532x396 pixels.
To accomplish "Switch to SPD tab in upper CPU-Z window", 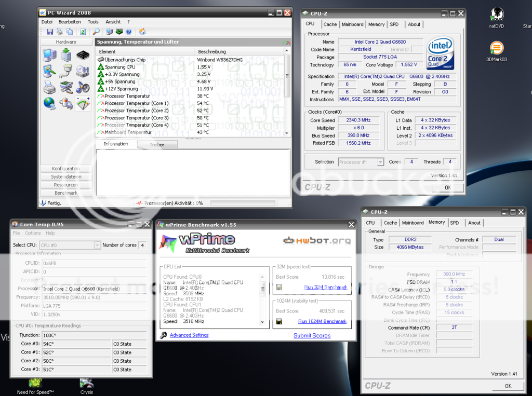I will pyautogui.click(x=394, y=24).
